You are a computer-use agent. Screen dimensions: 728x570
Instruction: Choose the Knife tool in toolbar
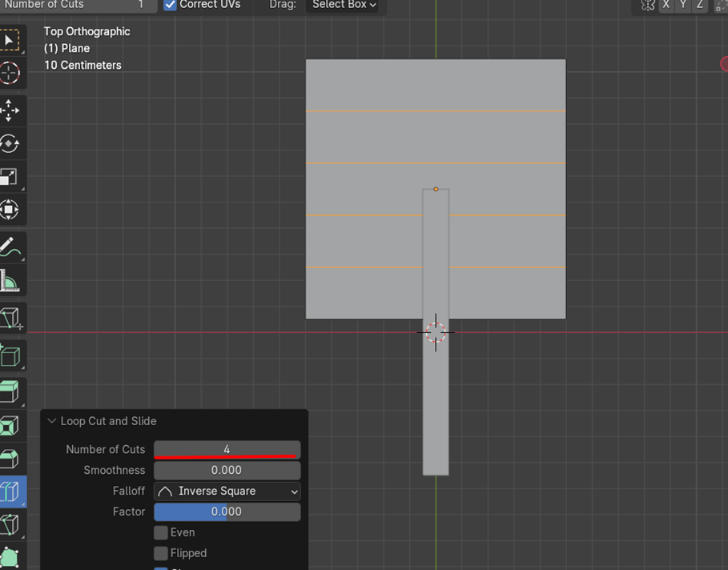tap(10, 524)
